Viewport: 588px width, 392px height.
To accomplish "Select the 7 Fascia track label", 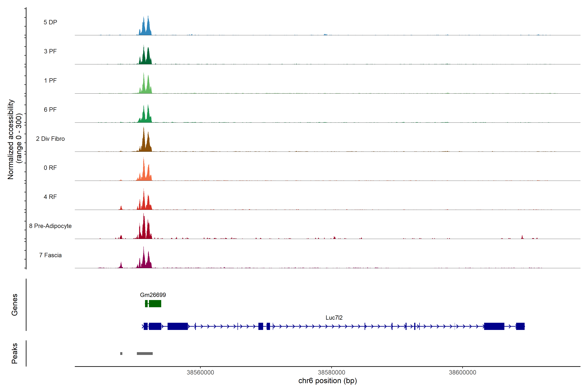I will (50, 255).
